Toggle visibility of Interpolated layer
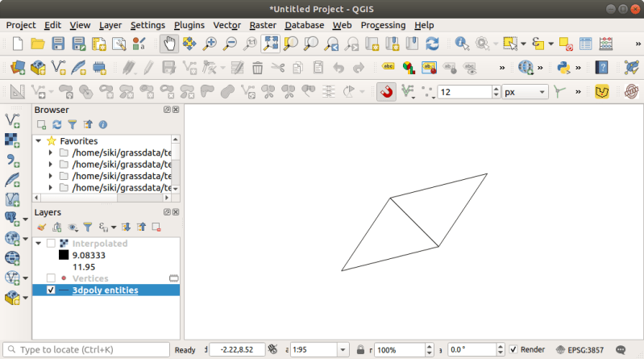The height and width of the screenshot is (359, 644). coord(51,244)
